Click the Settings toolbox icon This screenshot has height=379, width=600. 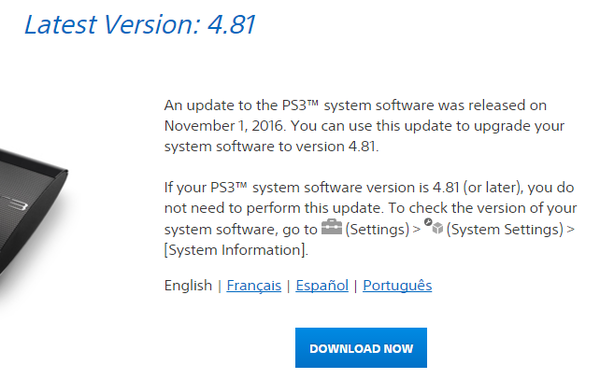point(331,227)
